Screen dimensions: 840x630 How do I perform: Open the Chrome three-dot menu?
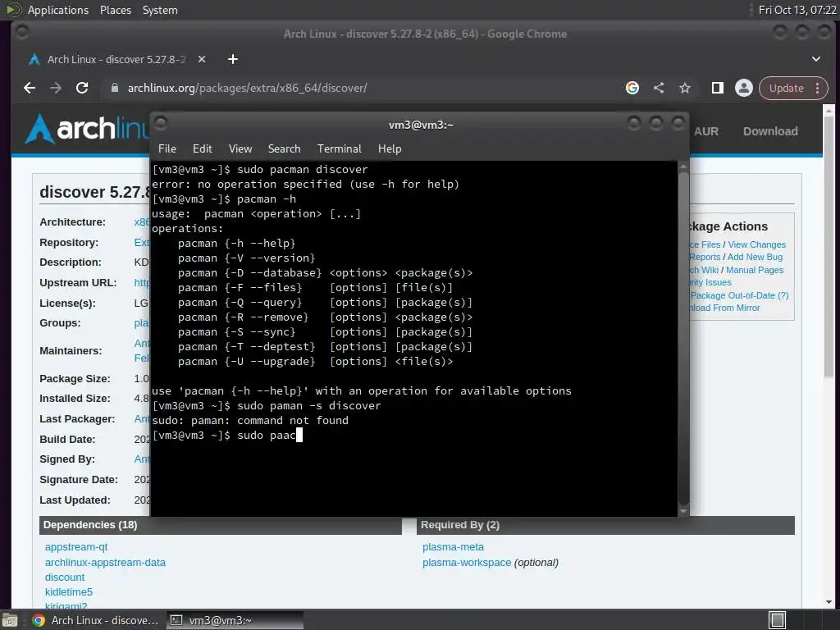point(818,88)
